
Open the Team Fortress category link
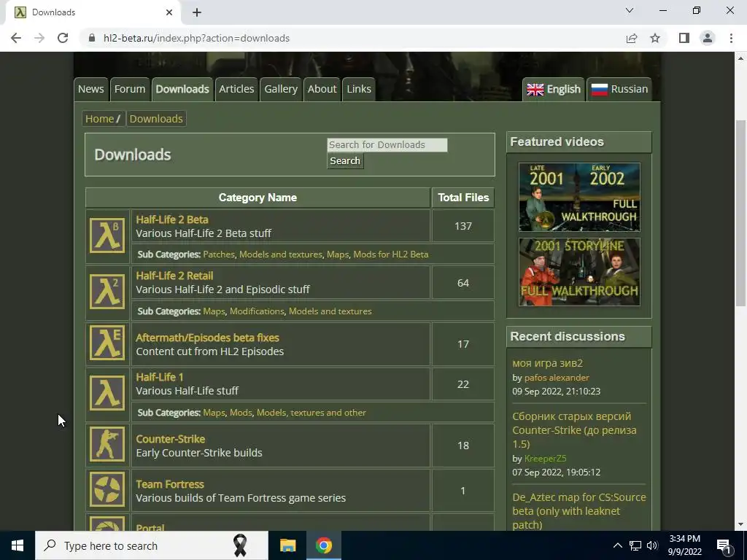pos(169,484)
